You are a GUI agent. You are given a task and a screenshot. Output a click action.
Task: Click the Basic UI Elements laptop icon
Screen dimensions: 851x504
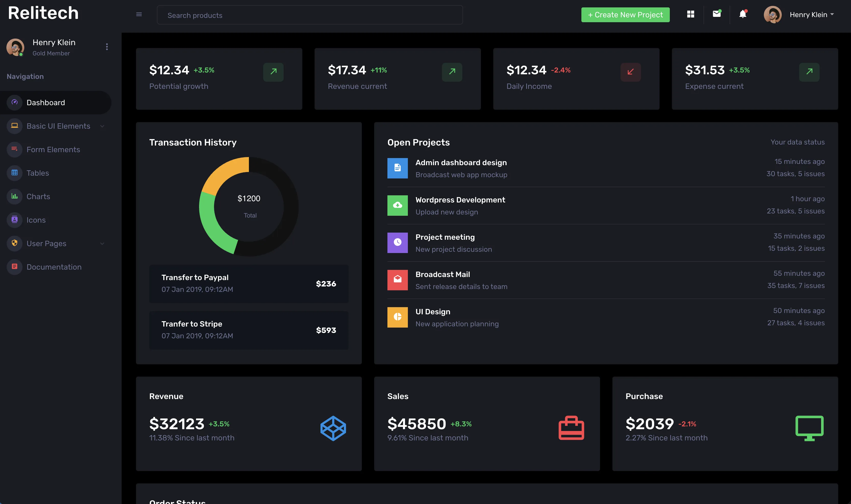[x=15, y=126]
